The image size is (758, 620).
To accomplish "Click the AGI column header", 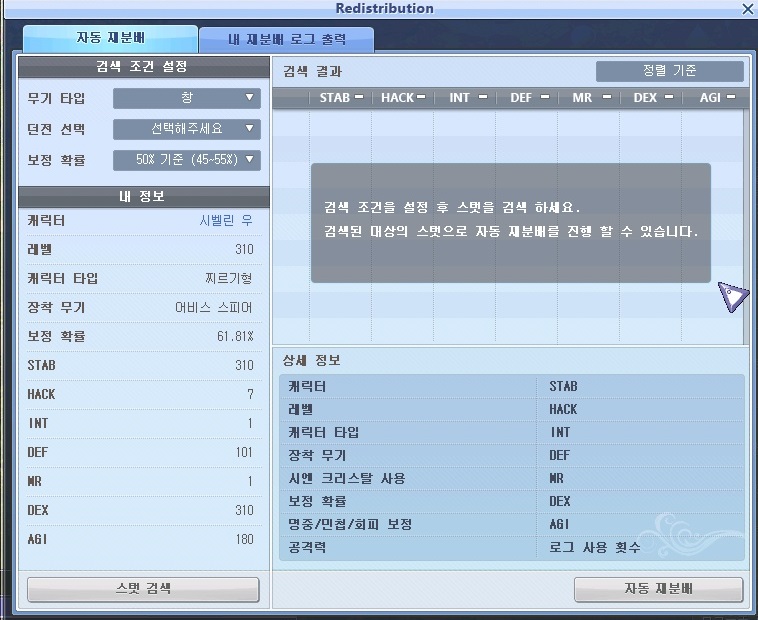I will [710, 98].
